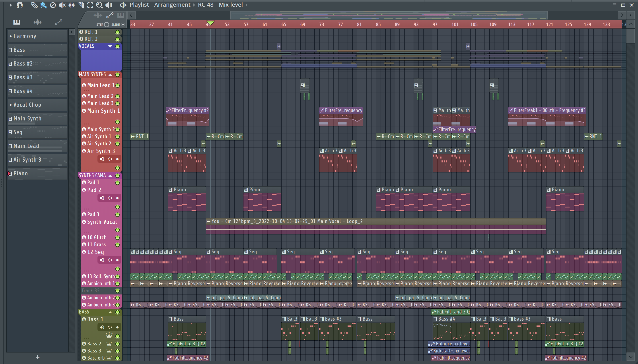
Task: Click piano icon in the track header corner
Action: coord(121,15)
